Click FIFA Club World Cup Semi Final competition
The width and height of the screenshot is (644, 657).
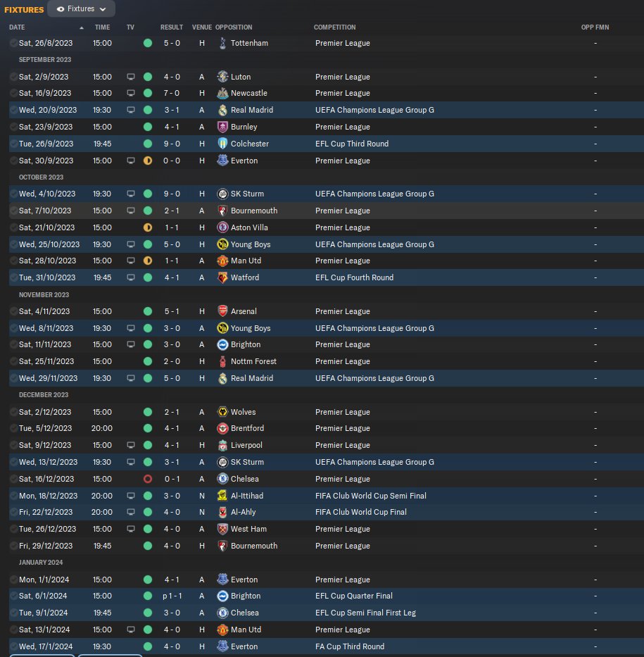(x=371, y=496)
